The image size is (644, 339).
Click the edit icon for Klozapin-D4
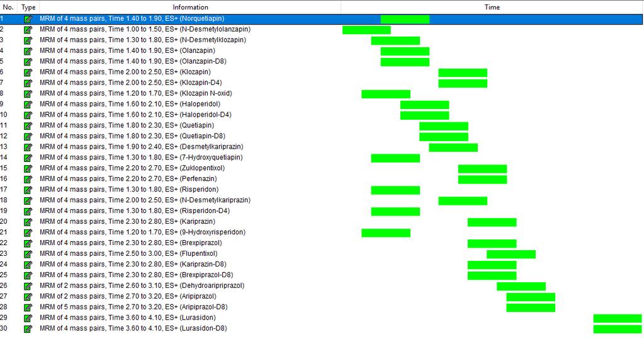[28, 83]
